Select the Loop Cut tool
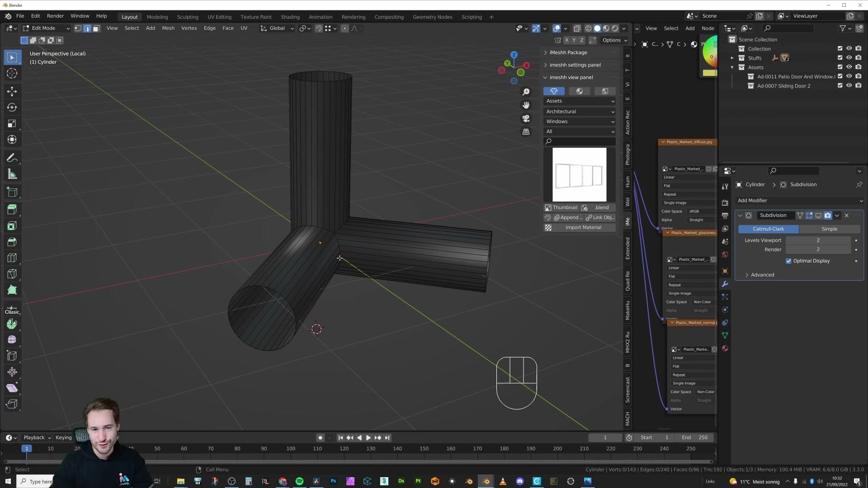The image size is (868, 488). tap(12, 258)
